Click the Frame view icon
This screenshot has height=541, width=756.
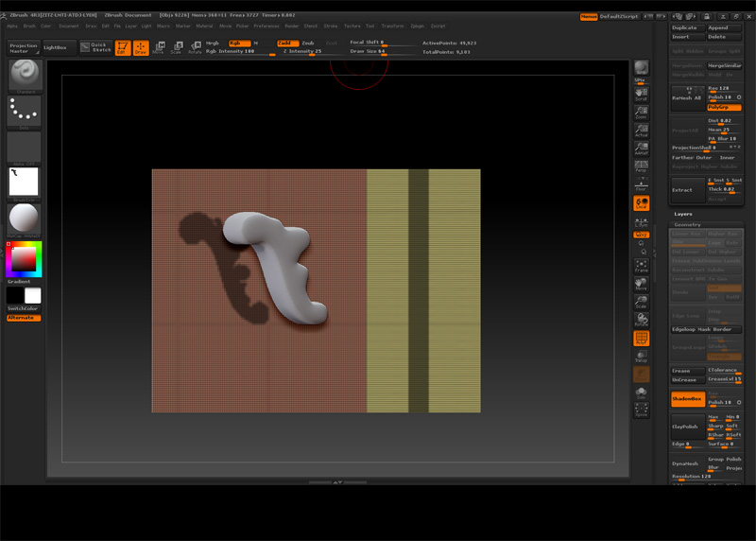click(x=642, y=265)
